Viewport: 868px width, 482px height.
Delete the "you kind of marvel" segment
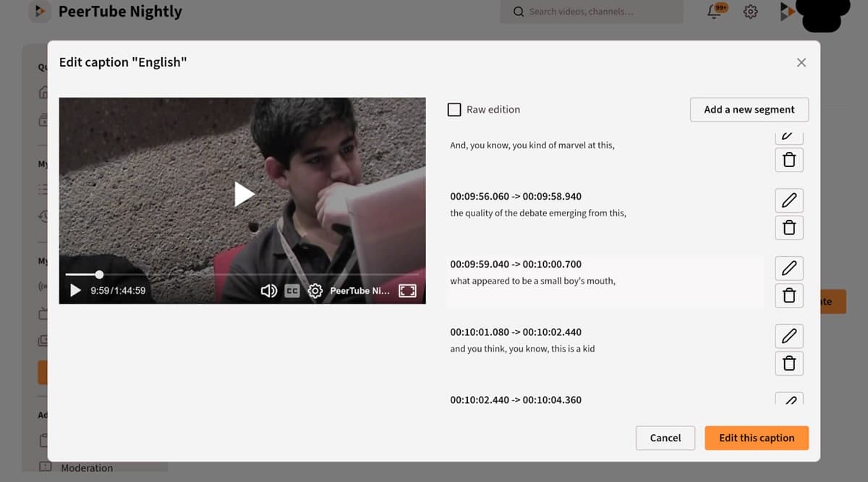pyautogui.click(x=789, y=159)
